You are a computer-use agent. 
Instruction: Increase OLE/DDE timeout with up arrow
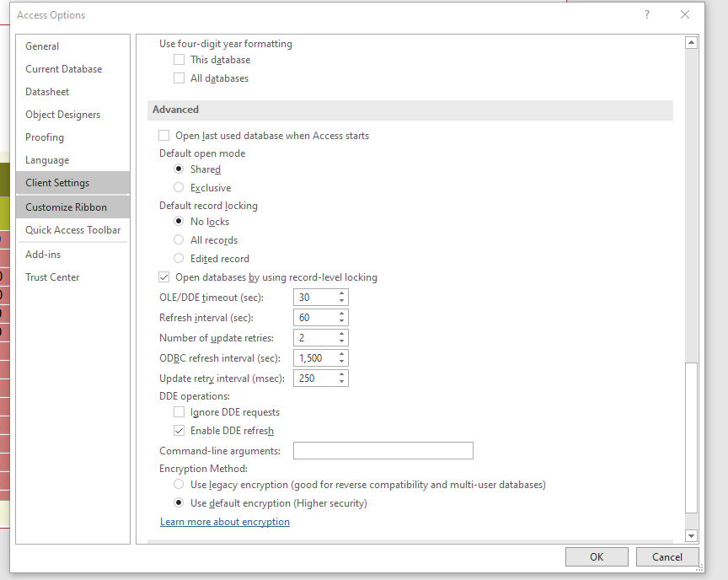(342, 293)
